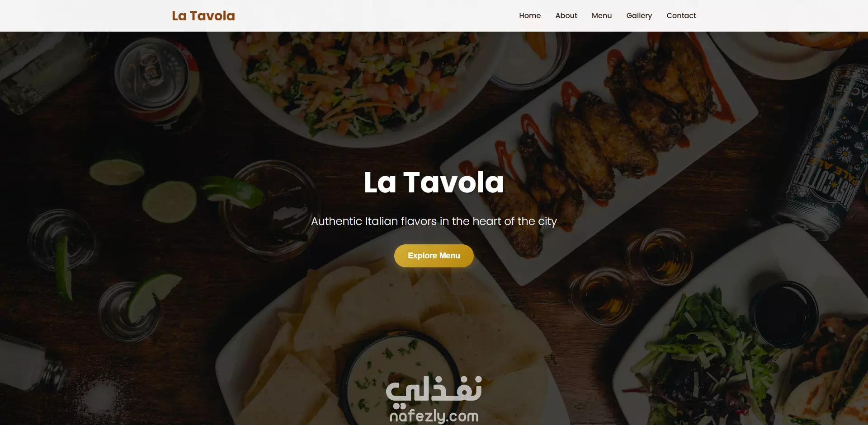Viewport: 868px width, 425px height.
Task: Open the About page link
Action: [x=566, y=15]
